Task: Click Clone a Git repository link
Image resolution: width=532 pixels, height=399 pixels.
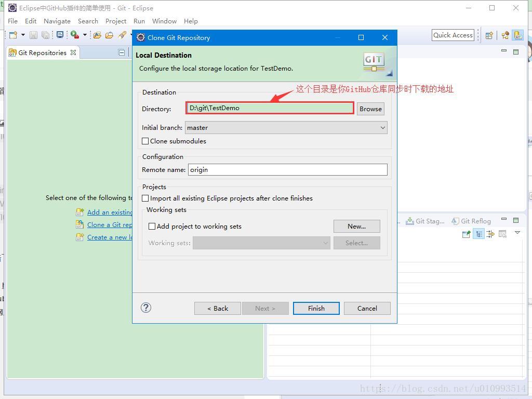Action: tap(110, 225)
